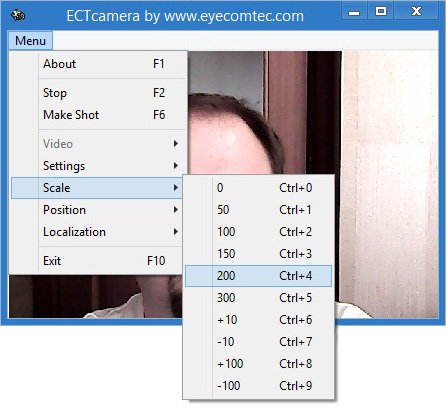Expand the Position submenu

click(x=98, y=210)
